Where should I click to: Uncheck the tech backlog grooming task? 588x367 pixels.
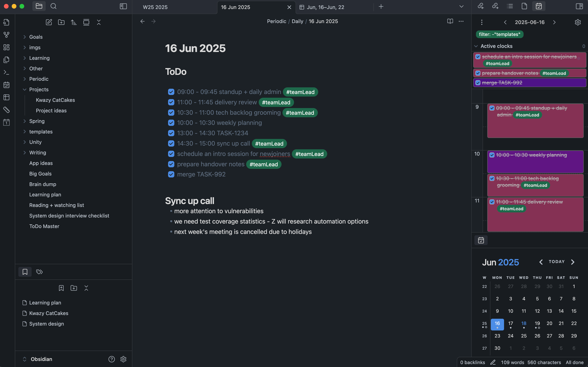[x=171, y=113]
